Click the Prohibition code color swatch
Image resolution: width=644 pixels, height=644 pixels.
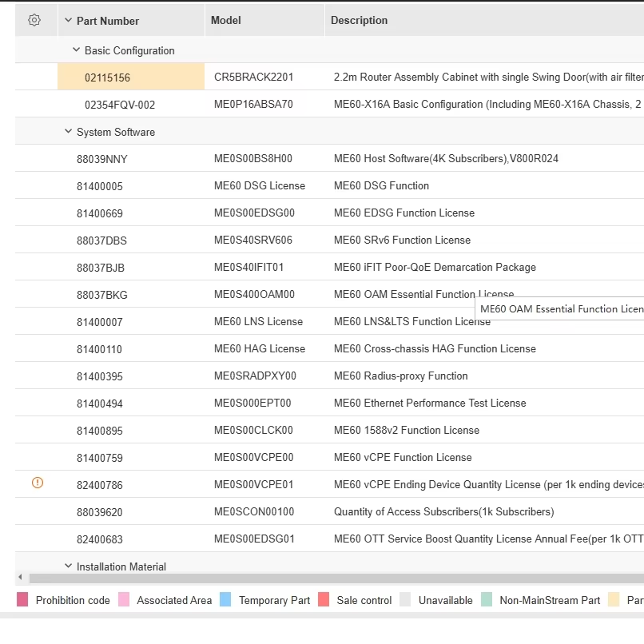click(22, 600)
